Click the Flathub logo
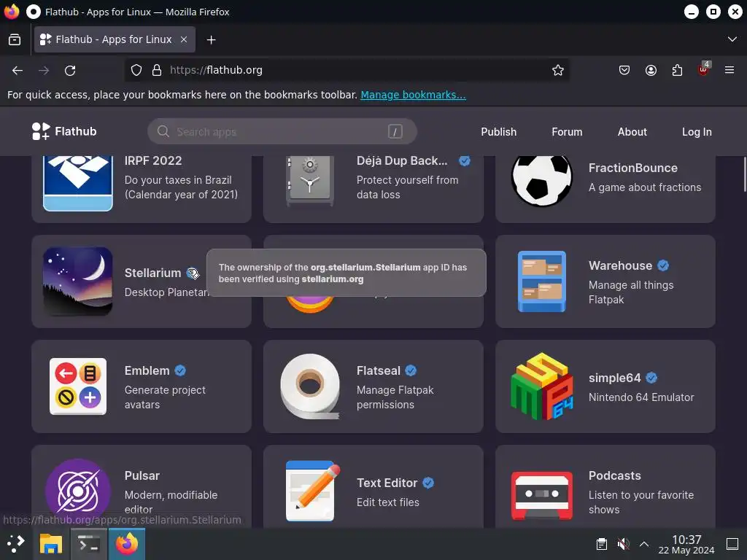The width and height of the screenshot is (747, 560). pyautogui.click(x=64, y=131)
